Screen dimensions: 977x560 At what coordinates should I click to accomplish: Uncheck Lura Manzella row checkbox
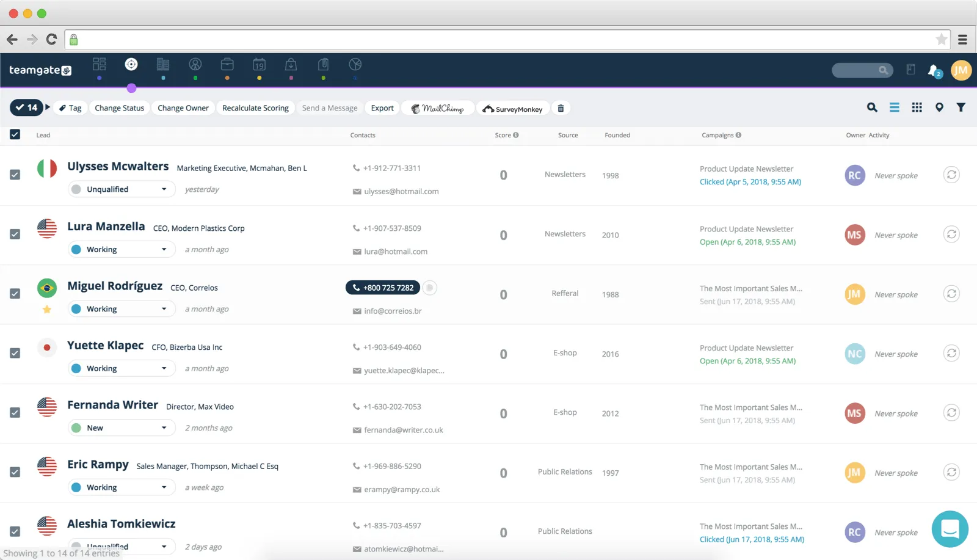click(15, 234)
